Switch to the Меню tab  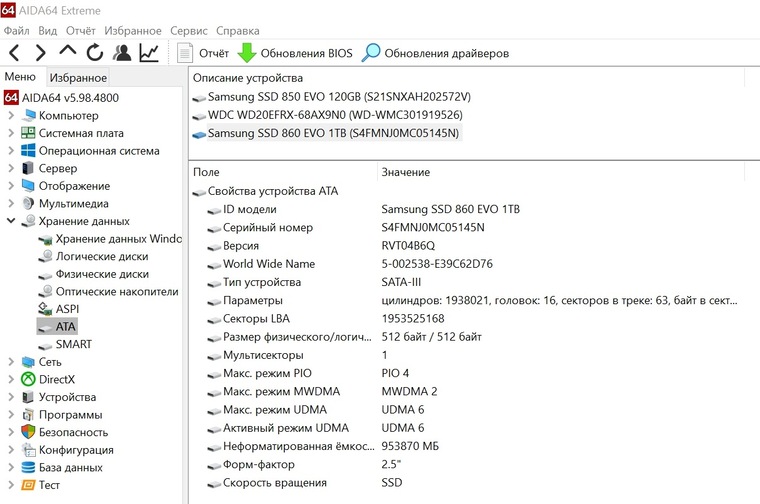coord(20,77)
